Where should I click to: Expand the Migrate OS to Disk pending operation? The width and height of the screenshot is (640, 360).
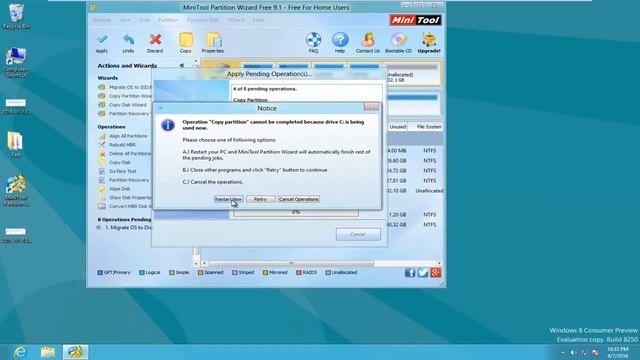(99, 228)
